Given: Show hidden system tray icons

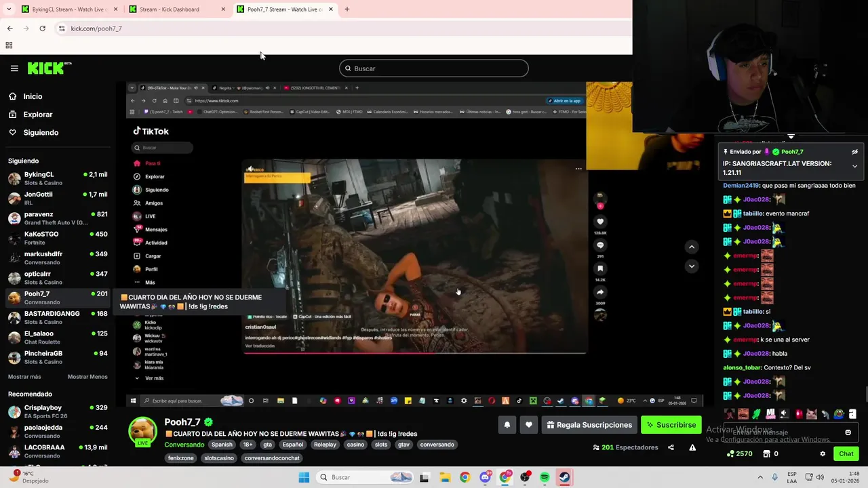Looking at the screenshot, I should point(759,477).
